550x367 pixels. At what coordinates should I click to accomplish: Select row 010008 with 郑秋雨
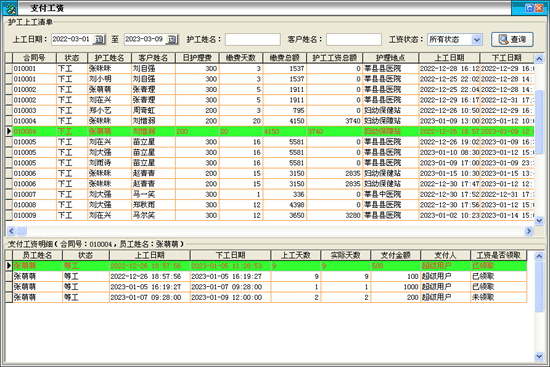click(269, 205)
